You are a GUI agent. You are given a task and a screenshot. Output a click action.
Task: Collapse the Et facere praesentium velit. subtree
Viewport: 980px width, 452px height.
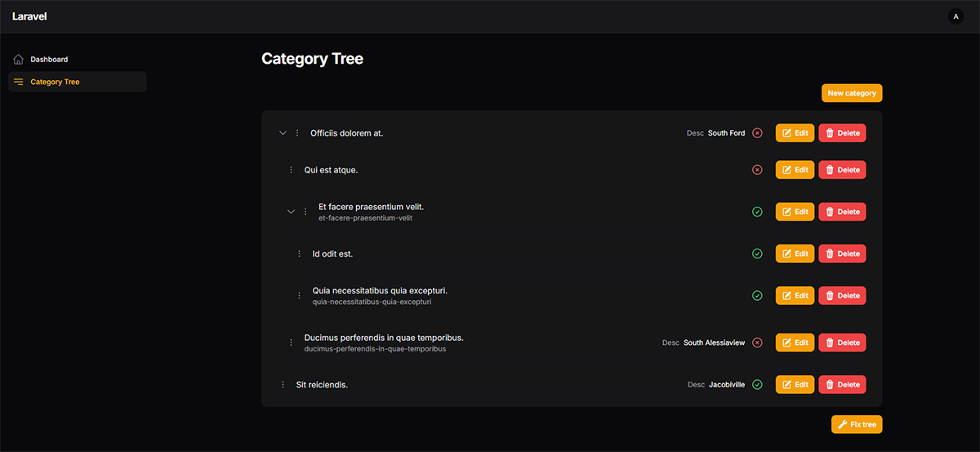tap(291, 212)
